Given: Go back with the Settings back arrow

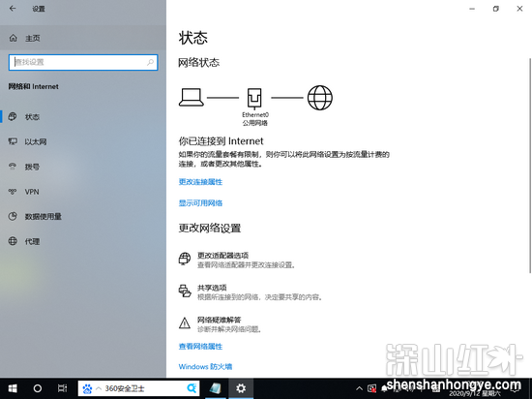Looking at the screenshot, I should (13, 9).
